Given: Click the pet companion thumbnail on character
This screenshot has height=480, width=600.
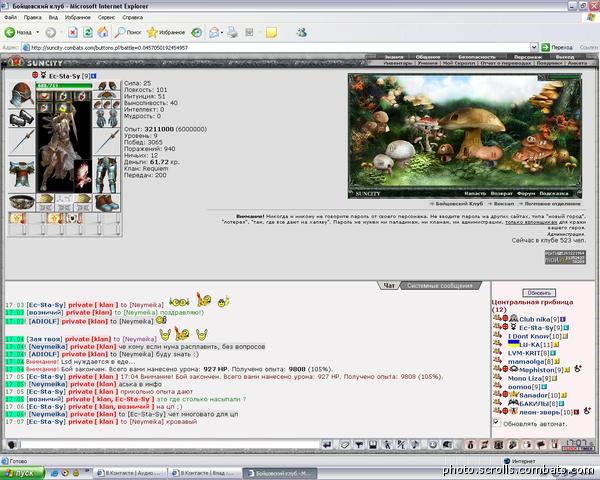Looking at the screenshot, I should click(x=83, y=176).
